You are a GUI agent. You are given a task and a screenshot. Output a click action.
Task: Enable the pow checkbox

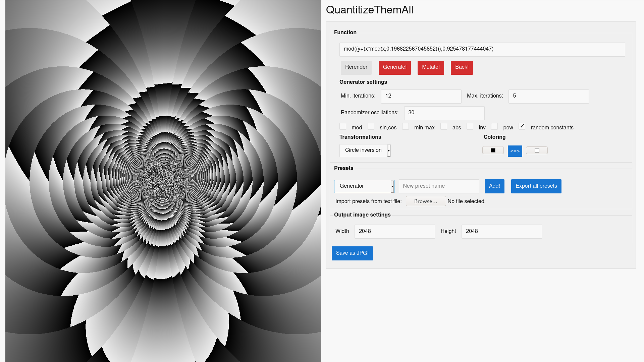(x=494, y=126)
